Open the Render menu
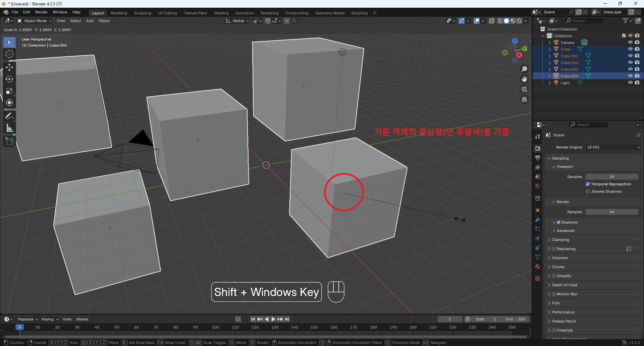Screen dimensions: 644x346 [x=41, y=12]
